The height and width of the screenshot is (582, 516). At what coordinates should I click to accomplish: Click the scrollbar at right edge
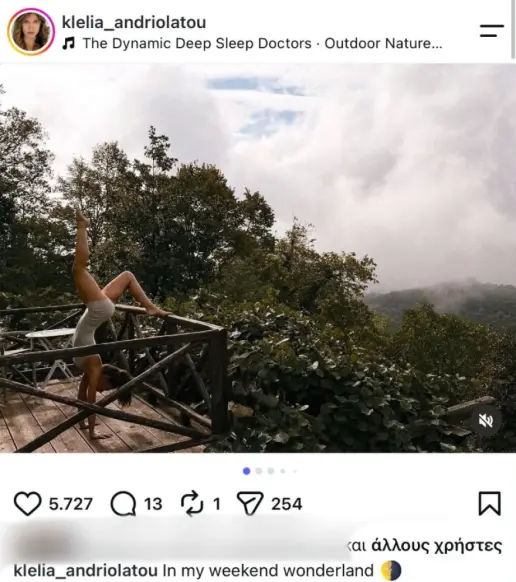coord(513,30)
